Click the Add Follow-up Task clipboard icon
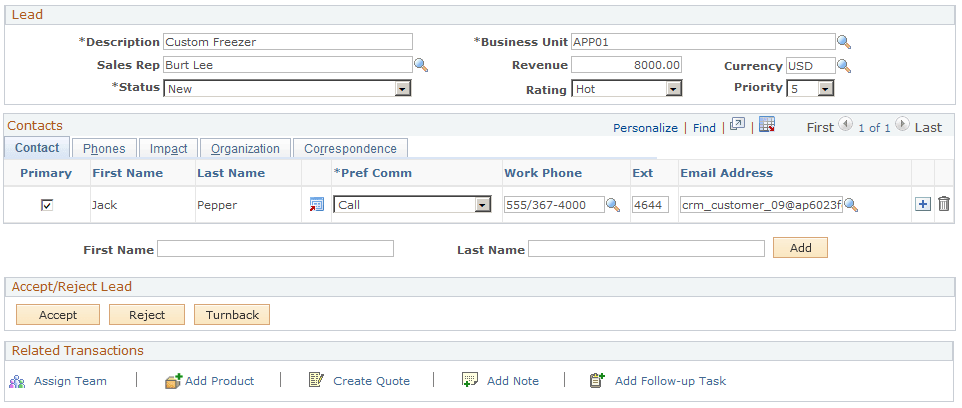Screen dimensions: 962x408 tap(597, 380)
